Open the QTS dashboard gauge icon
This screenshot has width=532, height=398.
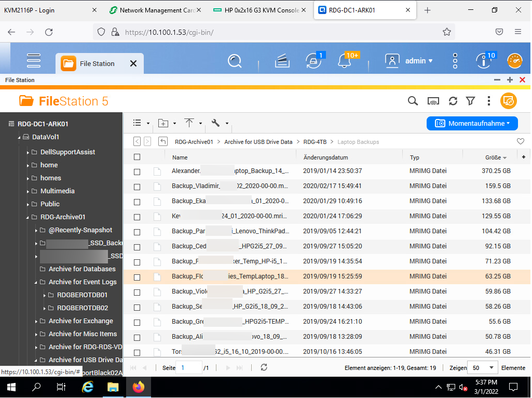tap(514, 61)
